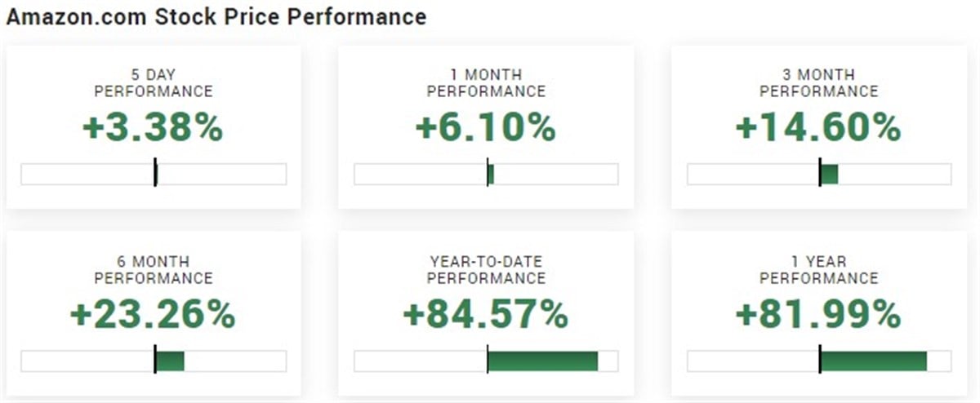Click the unfilled right end of 1 year bar
Viewport: 980px width, 403px height.
pyautogui.click(x=939, y=361)
